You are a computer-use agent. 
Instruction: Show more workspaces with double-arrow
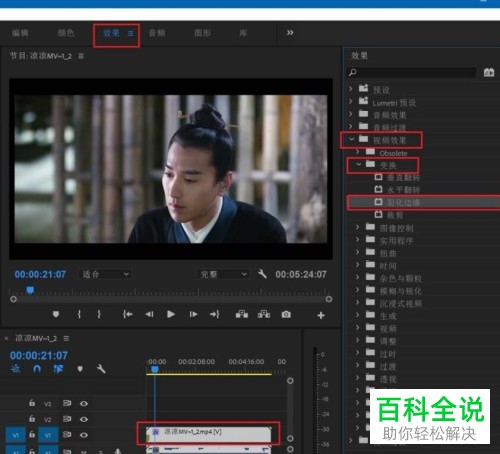coord(290,33)
